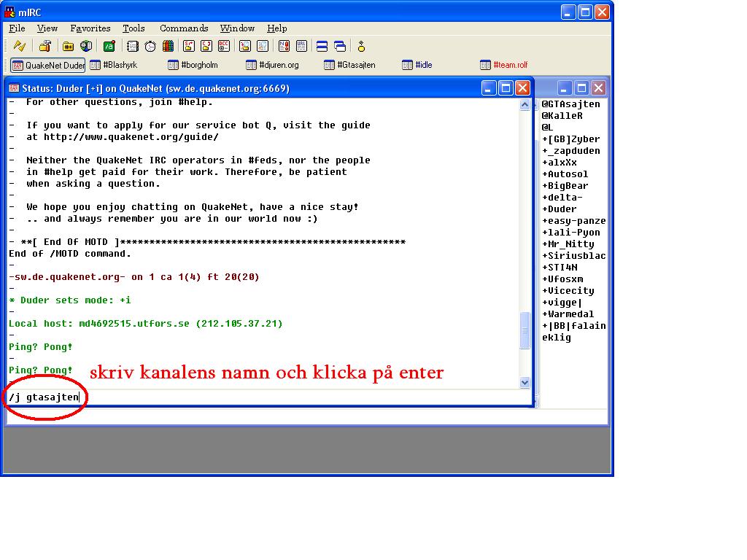Select +Mr_Nitty in the nick list
The width and height of the screenshot is (747, 560).
click(568, 244)
